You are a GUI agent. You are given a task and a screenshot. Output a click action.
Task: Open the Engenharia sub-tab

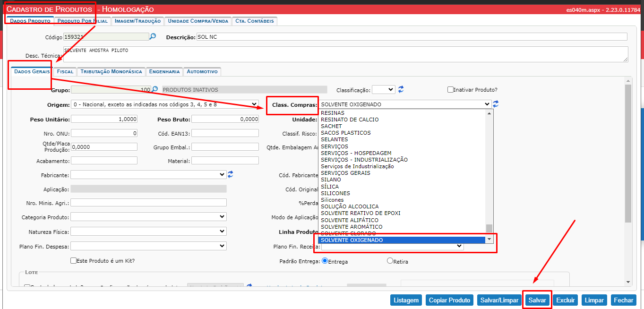[x=164, y=72]
